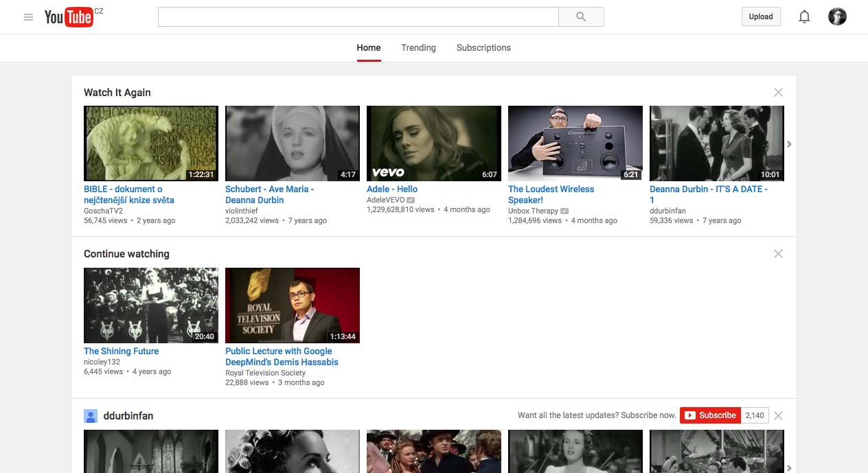This screenshot has width=868, height=473.
Task: Open the violinthief channel link
Action: [x=242, y=211]
